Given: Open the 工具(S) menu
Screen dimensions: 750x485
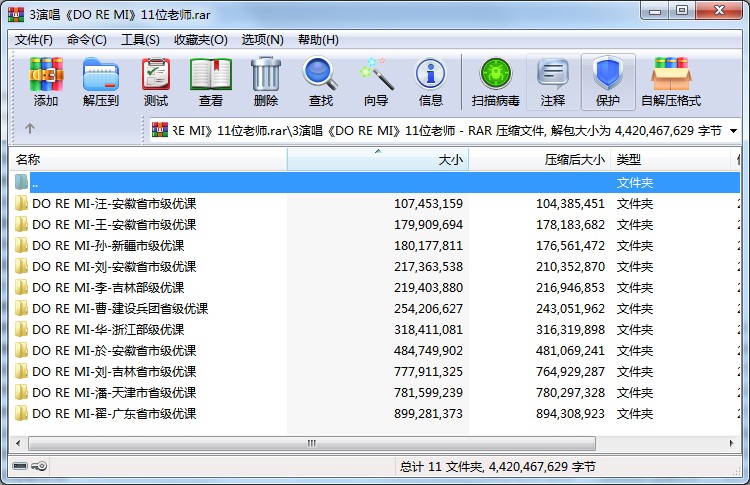Looking at the screenshot, I should coord(140,40).
